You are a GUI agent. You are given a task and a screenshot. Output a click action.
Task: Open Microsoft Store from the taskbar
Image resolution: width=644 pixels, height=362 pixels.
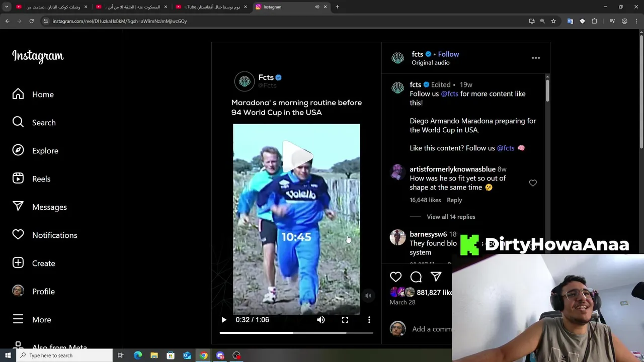pyautogui.click(x=171, y=355)
